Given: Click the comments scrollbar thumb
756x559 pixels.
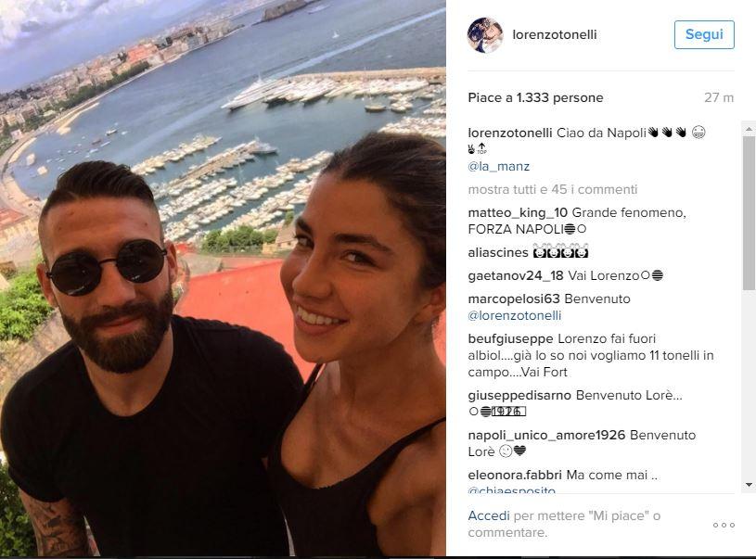Looking at the screenshot, I should pos(749,213).
